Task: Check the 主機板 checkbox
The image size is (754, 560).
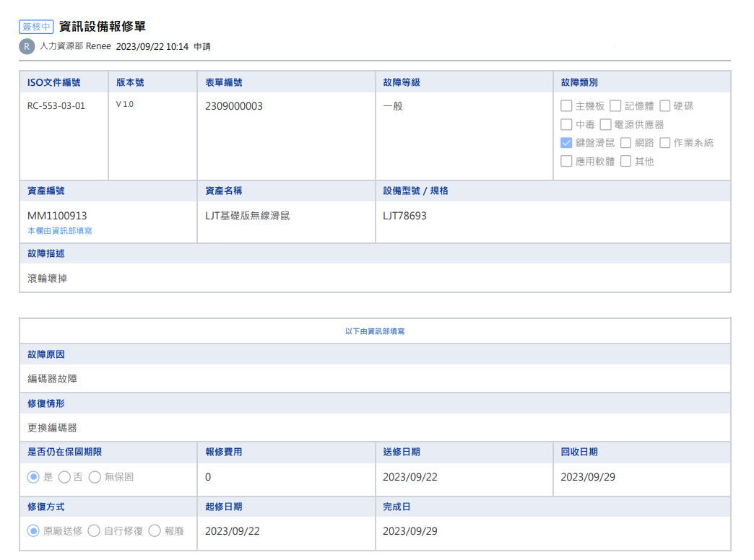Action: [x=566, y=106]
